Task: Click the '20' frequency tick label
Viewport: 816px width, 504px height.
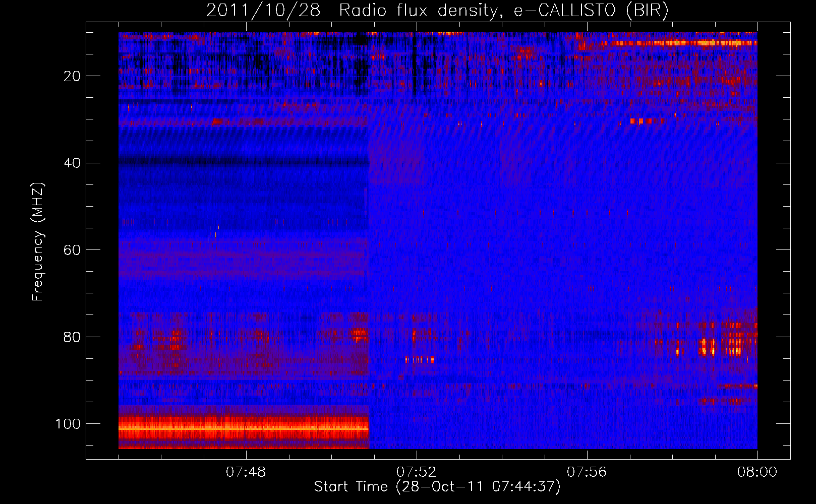Action: pyautogui.click(x=72, y=76)
